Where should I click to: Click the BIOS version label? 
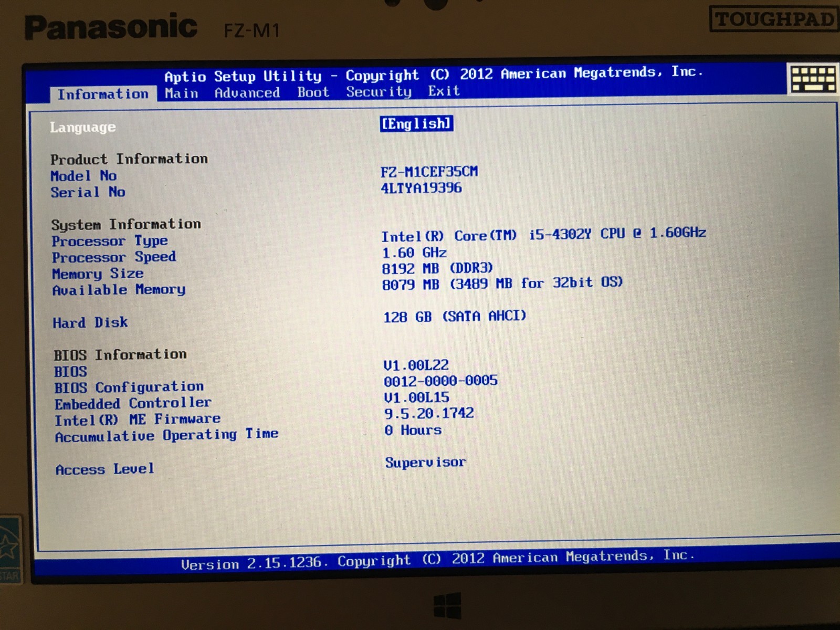pyautogui.click(x=70, y=372)
